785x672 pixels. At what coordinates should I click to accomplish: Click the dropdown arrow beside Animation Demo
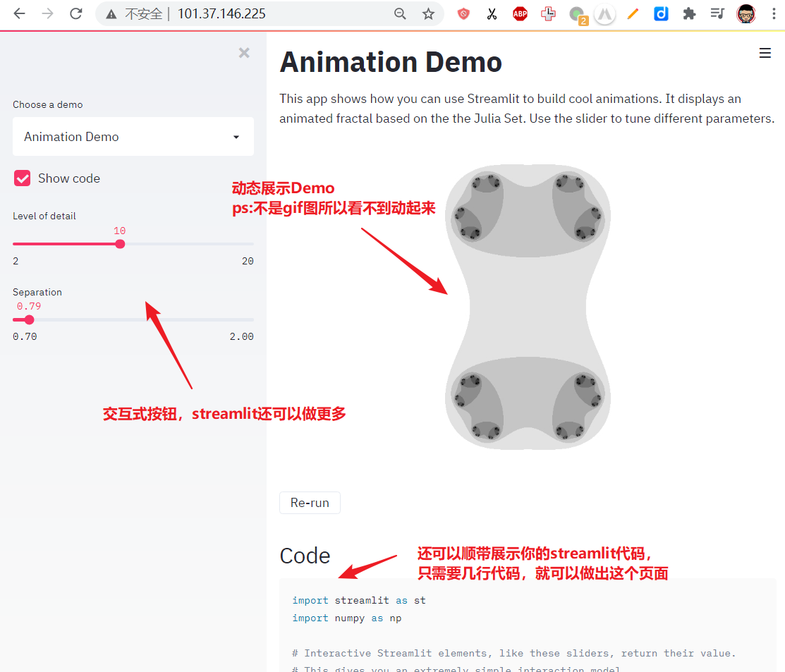[236, 137]
